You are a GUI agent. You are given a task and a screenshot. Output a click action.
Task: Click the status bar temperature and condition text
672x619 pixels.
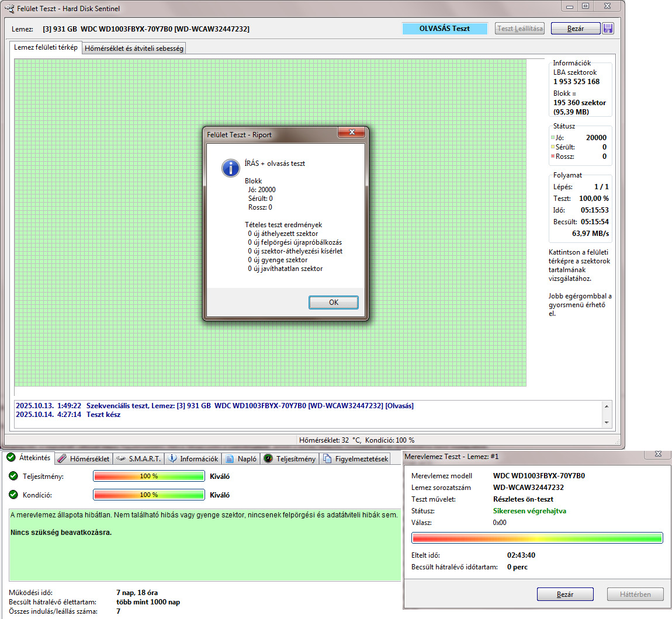click(356, 440)
